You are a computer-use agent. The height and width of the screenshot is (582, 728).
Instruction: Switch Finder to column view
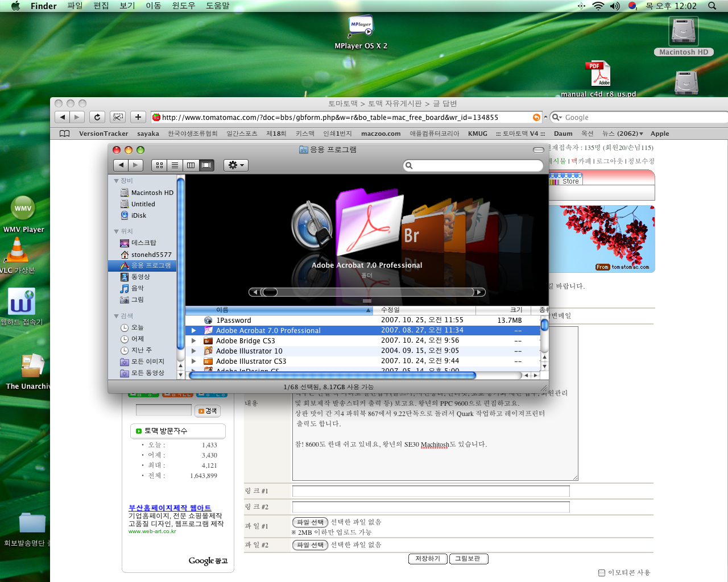click(x=191, y=165)
